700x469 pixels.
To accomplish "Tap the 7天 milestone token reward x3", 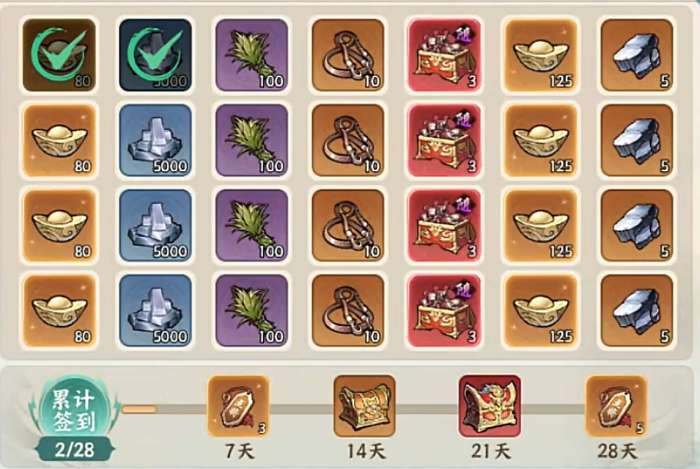I will click(x=238, y=406).
